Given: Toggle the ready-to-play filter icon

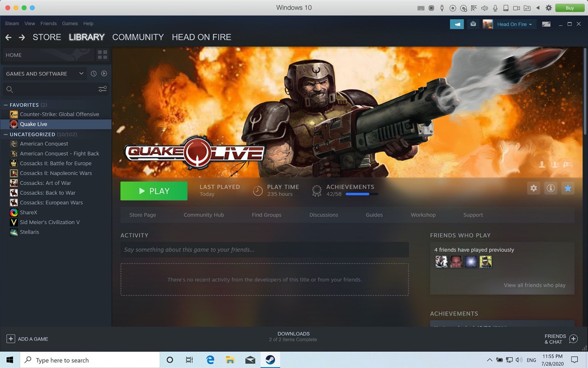Looking at the screenshot, I should click(104, 74).
